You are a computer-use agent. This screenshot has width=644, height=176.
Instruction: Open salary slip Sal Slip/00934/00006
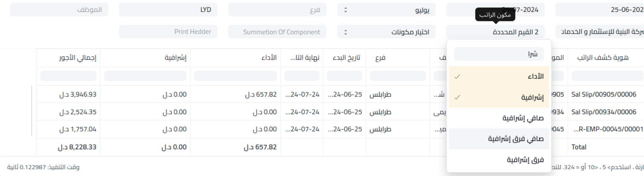pyautogui.click(x=604, y=112)
